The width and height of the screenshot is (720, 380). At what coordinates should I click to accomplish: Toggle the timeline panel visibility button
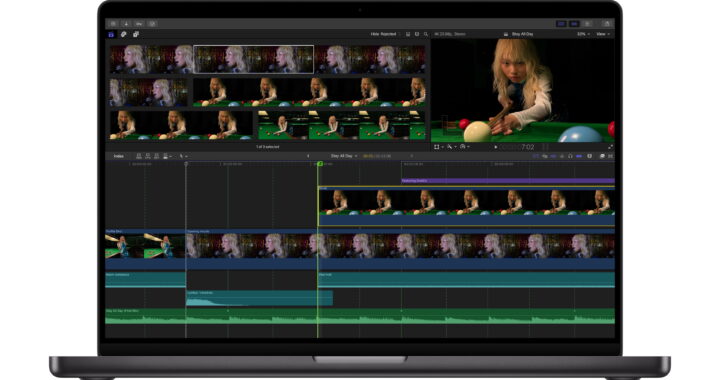(x=574, y=24)
